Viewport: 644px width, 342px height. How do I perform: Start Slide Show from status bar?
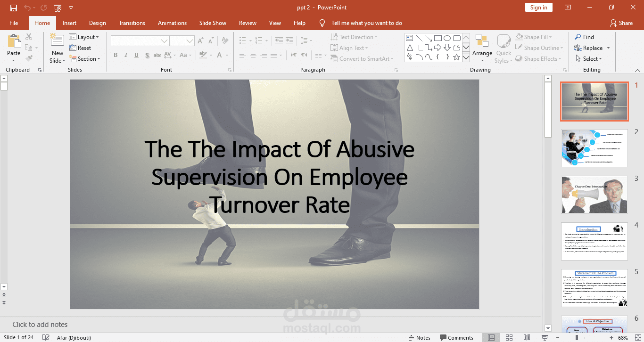(x=545, y=337)
